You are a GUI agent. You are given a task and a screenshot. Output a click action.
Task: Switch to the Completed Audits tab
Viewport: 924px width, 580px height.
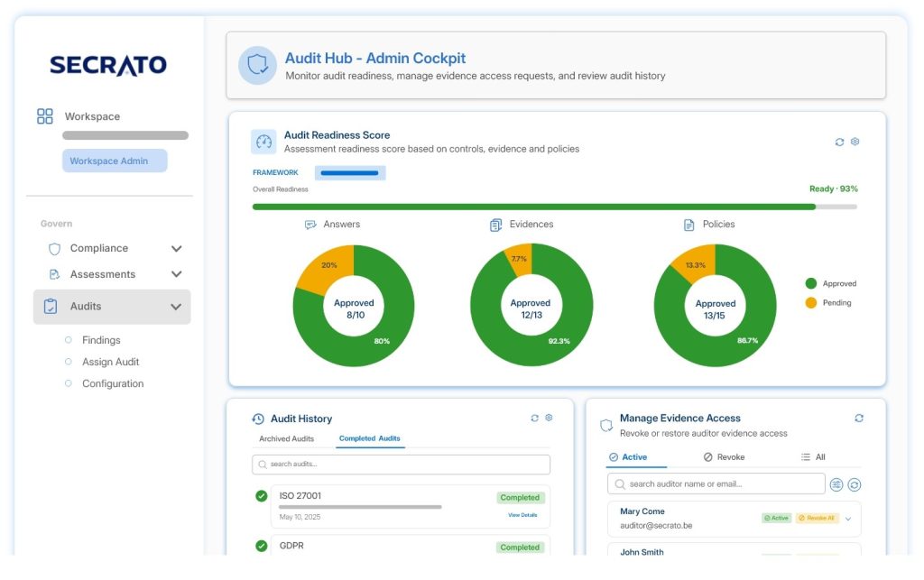369,438
